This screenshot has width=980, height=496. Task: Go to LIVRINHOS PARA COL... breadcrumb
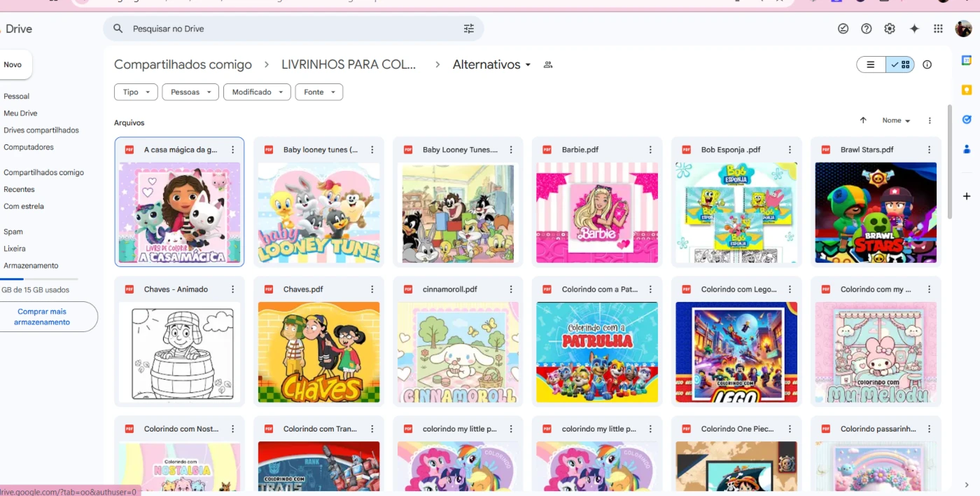pyautogui.click(x=349, y=64)
